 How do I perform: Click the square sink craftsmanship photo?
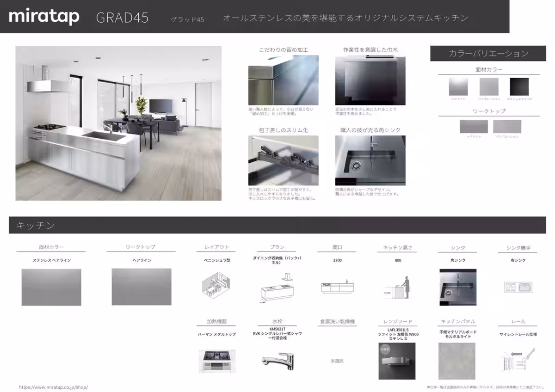370,160
